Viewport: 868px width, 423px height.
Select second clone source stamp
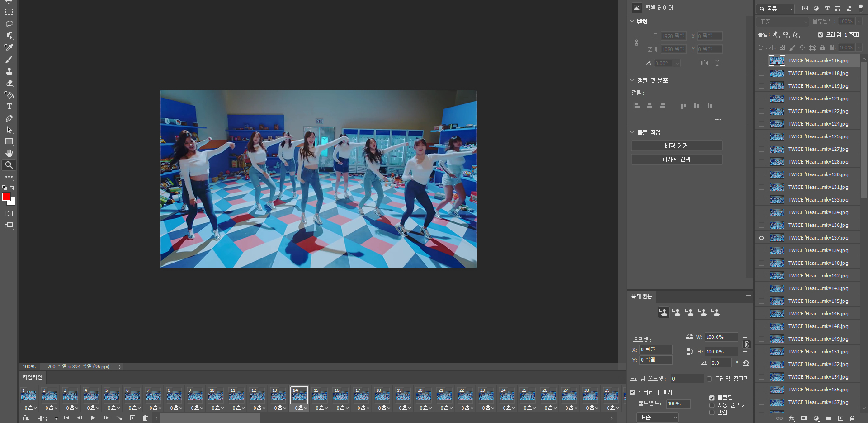click(x=676, y=312)
